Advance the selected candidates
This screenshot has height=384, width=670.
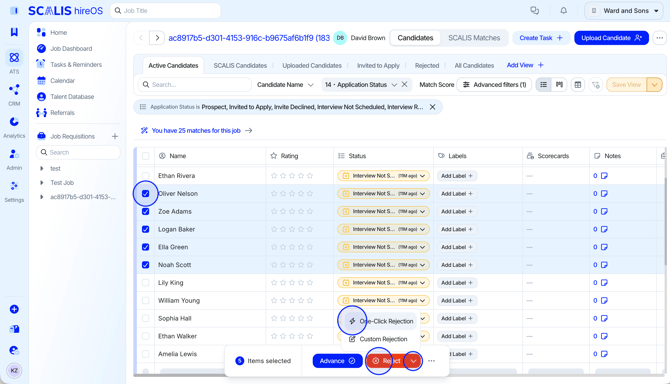click(337, 361)
